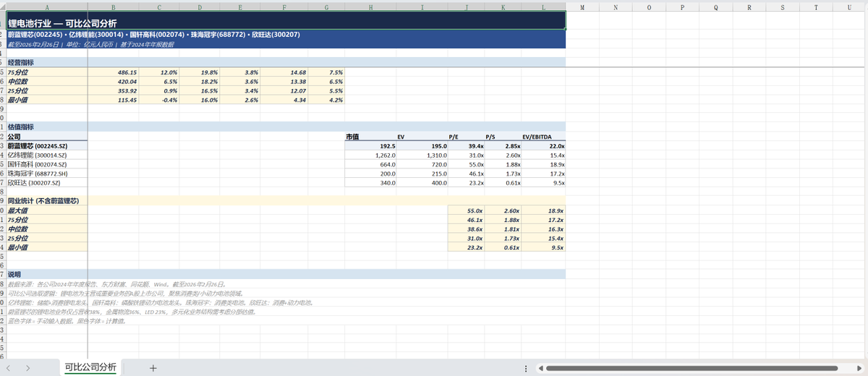The height and width of the screenshot is (376, 868).
Task: Click the horizontal scrollbar's right arrow
Action: point(859,368)
